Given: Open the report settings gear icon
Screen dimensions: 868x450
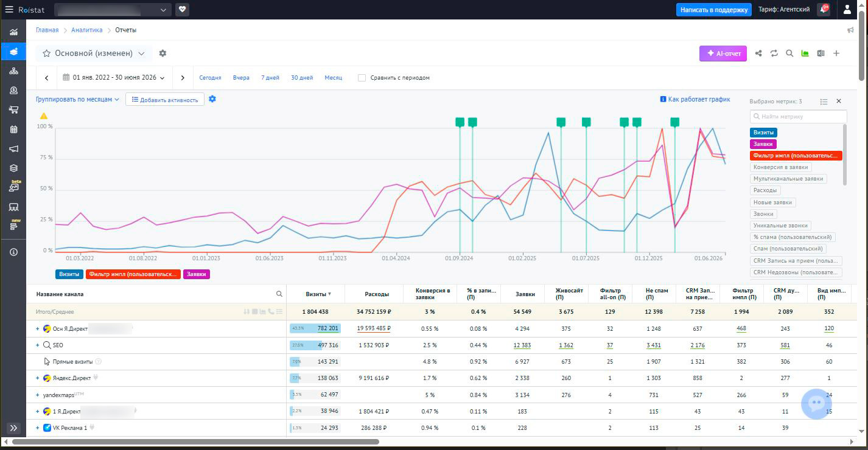Looking at the screenshot, I should click(x=163, y=54).
